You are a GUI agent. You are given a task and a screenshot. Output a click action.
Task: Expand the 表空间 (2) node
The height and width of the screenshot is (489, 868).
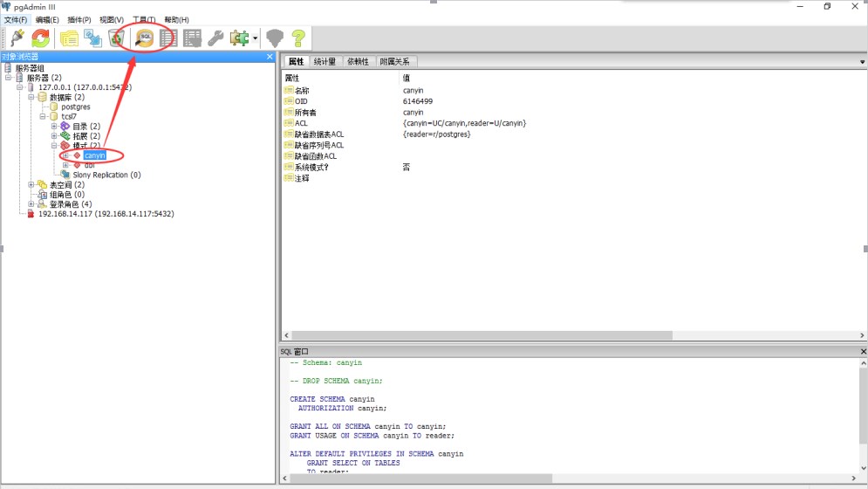31,184
